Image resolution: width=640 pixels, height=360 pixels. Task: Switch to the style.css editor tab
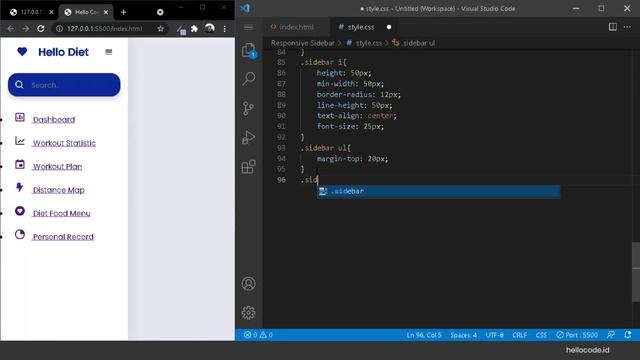[x=362, y=27]
